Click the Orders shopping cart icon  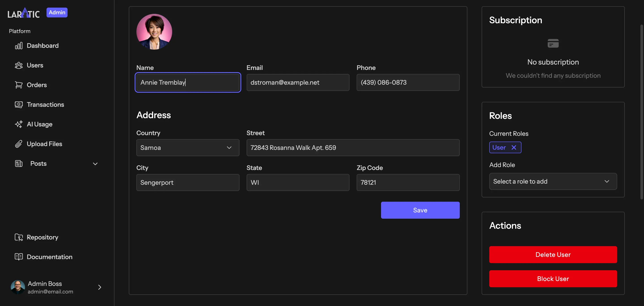(x=19, y=85)
